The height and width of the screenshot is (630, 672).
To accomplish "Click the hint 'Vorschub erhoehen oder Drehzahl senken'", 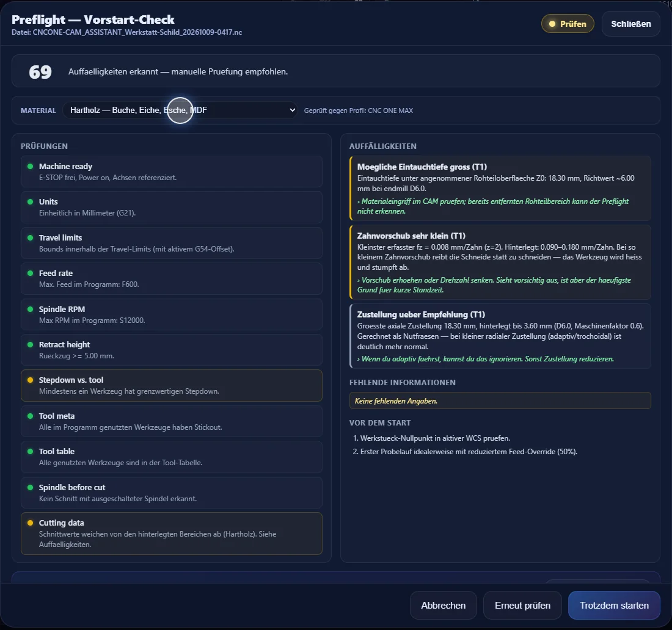I will pyautogui.click(x=494, y=285).
